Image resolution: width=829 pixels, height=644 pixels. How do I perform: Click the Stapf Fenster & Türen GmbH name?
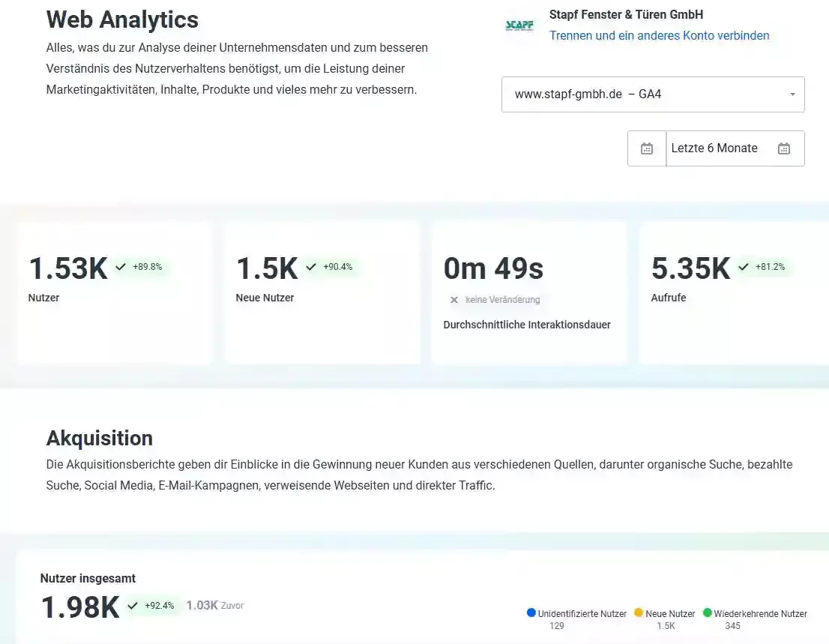click(626, 14)
